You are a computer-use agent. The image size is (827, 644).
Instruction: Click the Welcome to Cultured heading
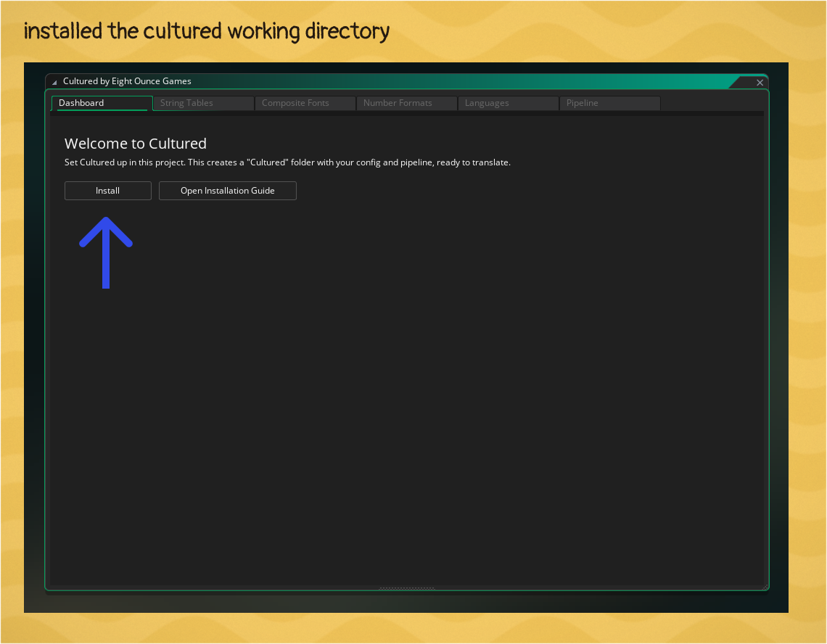[x=136, y=144]
